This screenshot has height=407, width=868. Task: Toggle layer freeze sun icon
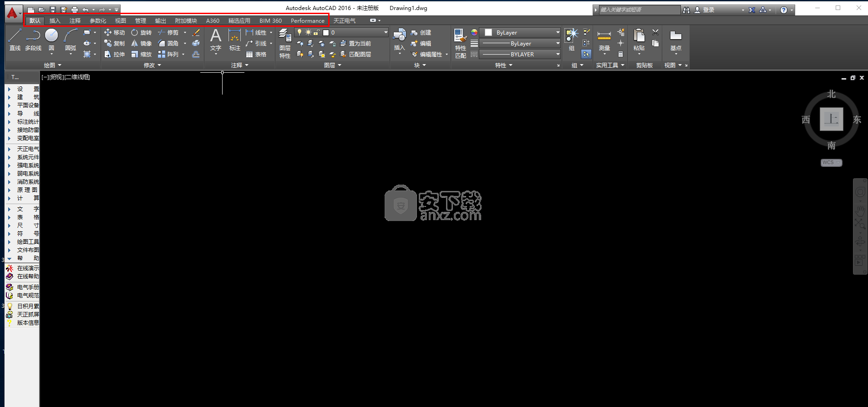coord(308,32)
